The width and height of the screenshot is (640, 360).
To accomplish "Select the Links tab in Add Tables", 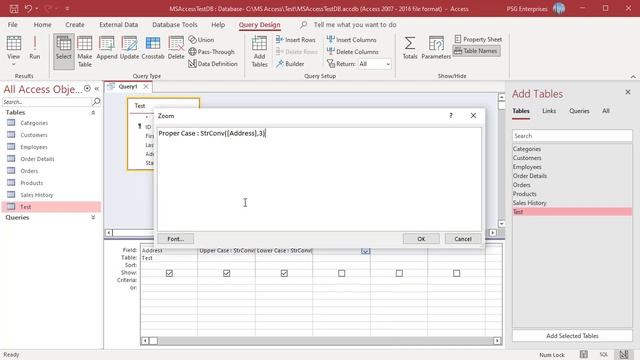I will tap(549, 111).
